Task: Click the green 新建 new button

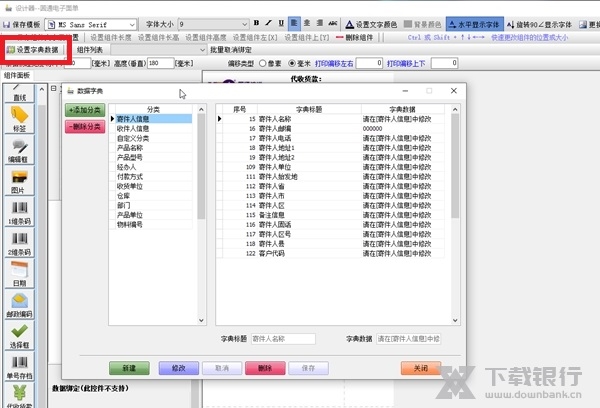Action: point(129,368)
